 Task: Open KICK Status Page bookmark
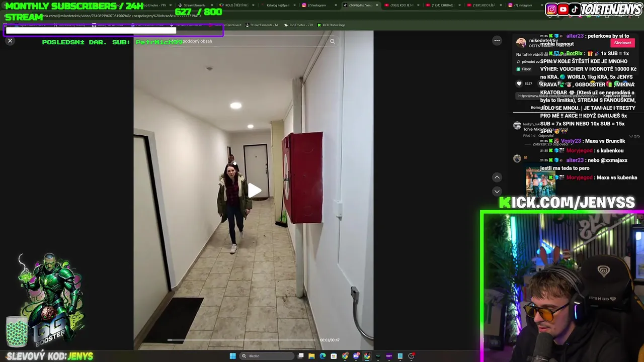pyautogui.click(x=332, y=25)
